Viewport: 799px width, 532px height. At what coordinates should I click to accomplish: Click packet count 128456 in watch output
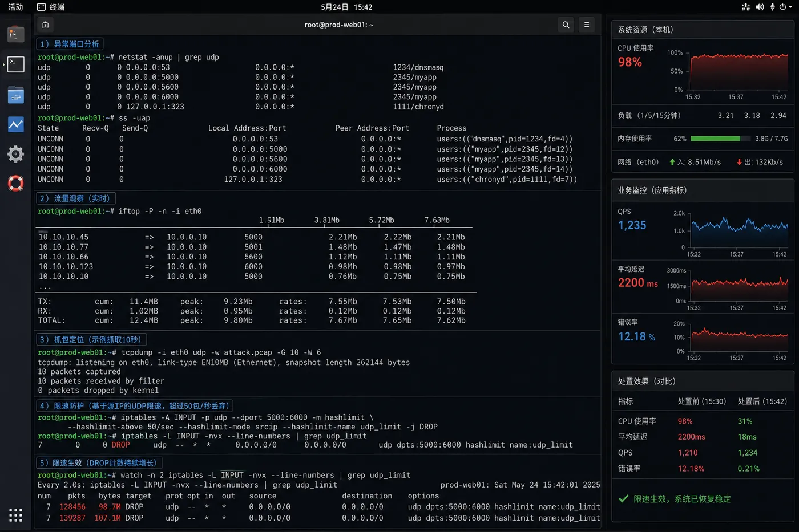pos(72,506)
